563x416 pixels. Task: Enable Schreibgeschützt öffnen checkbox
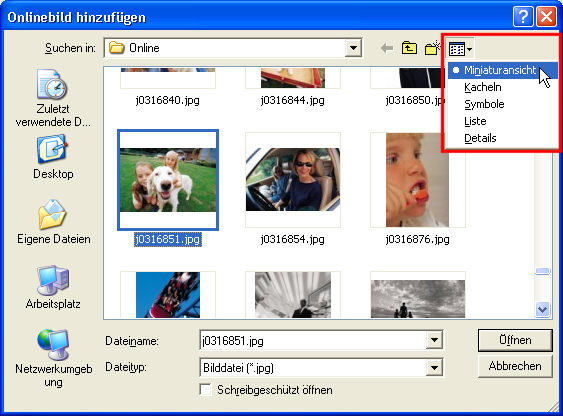206,390
